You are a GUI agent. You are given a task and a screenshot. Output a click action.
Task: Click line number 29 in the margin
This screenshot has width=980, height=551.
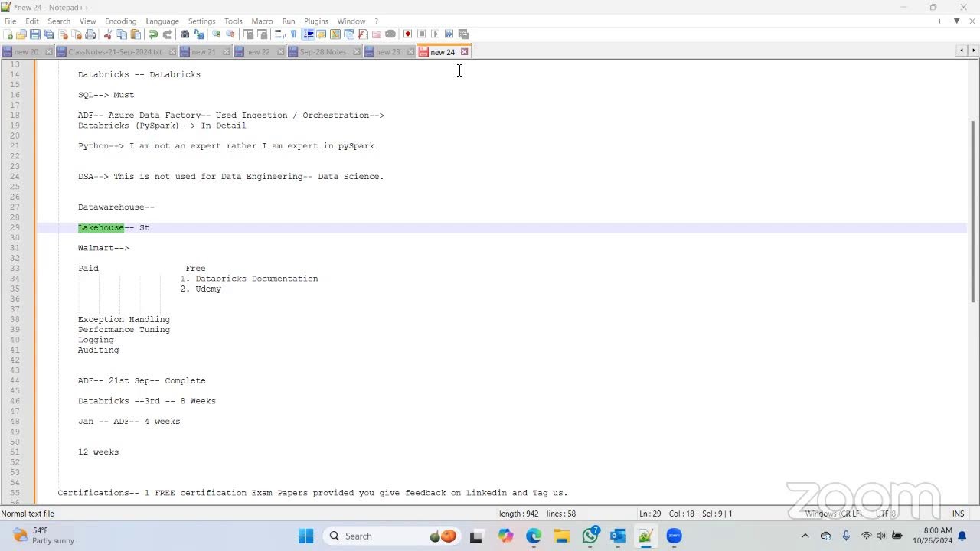pos(15,227)
